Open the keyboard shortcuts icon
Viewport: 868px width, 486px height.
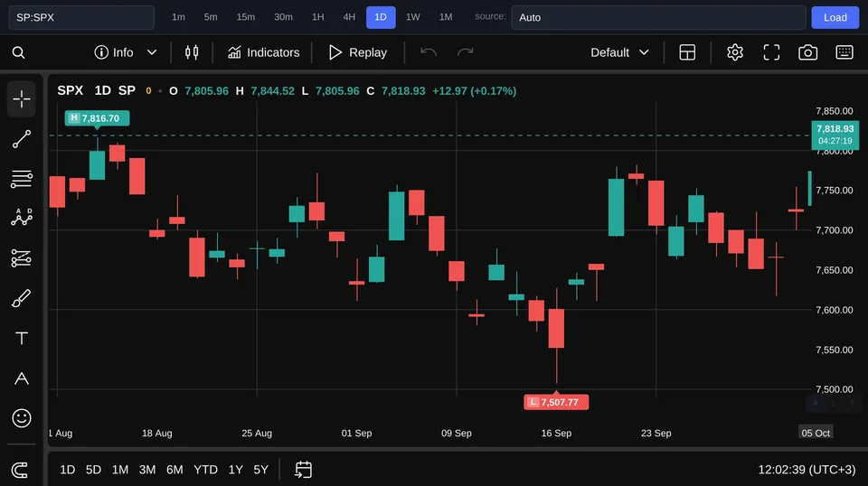click(844, 52)
